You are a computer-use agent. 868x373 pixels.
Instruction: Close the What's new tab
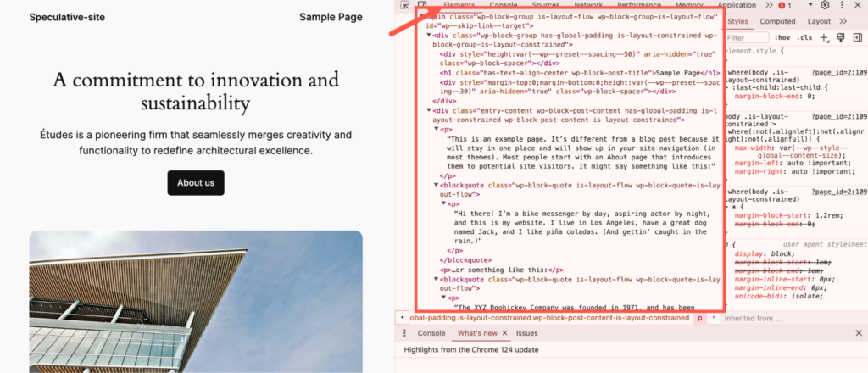[504, 333]
